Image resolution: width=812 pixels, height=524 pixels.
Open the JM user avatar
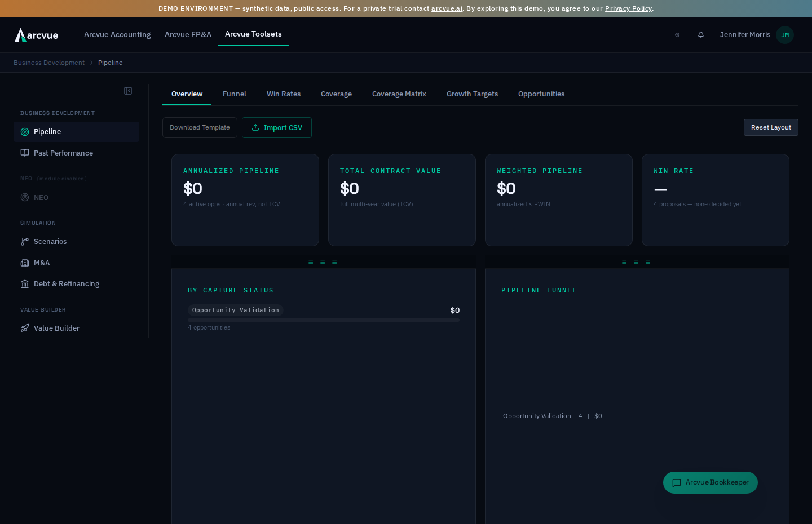click(785, 35)
